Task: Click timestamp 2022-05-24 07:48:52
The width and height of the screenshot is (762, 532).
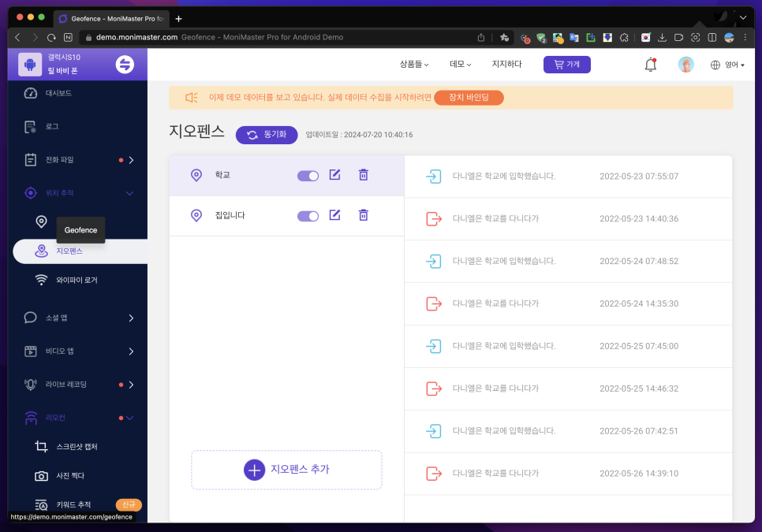Action: pos(639,261)
